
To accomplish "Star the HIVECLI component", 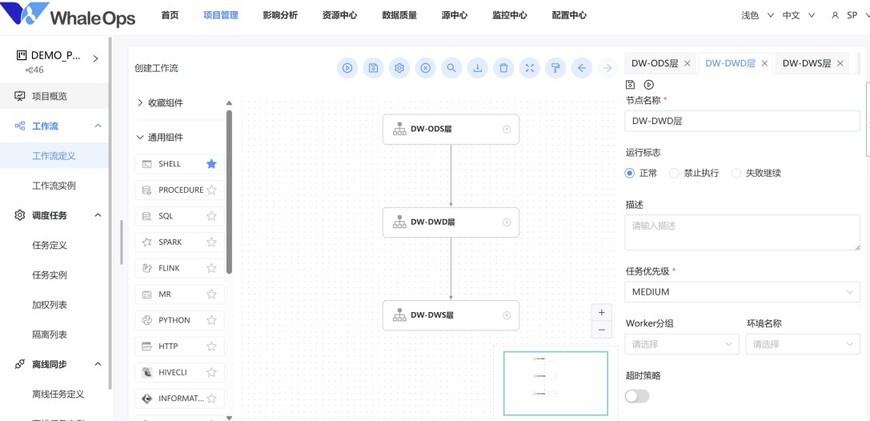I will tap(211, 372).
